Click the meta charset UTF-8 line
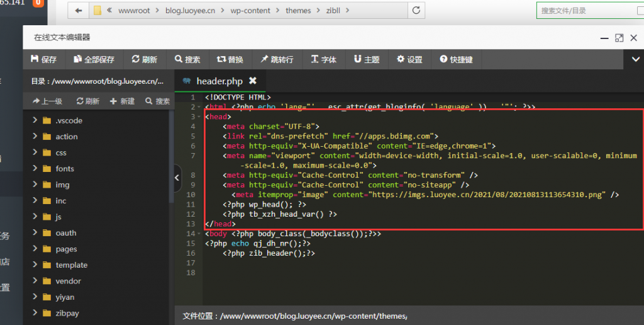The height and width of the screenshot is (325, 644). click(271, 127)
